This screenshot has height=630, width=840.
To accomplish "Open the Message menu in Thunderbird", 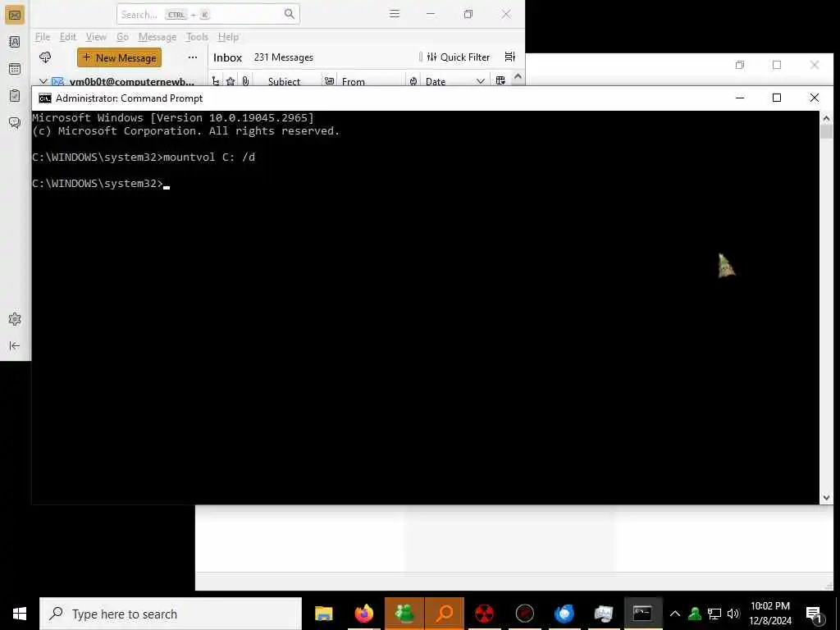I will (x=157, y=37).
